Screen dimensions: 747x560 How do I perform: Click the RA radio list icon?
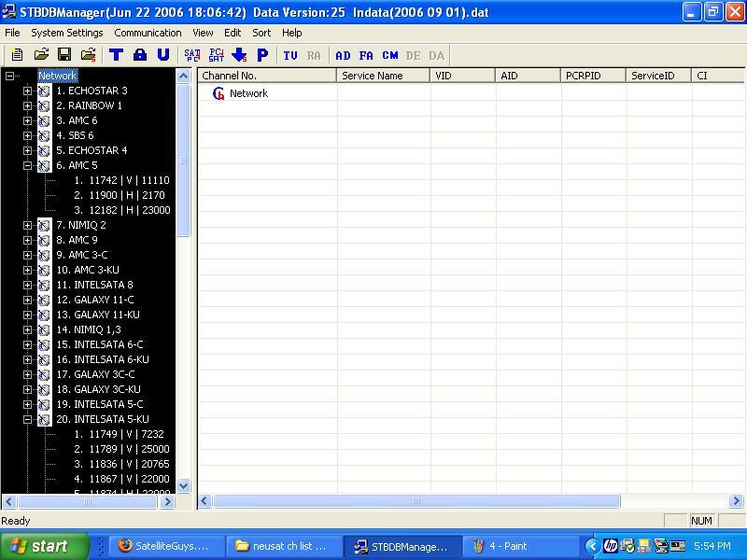[x=314, y=56]
